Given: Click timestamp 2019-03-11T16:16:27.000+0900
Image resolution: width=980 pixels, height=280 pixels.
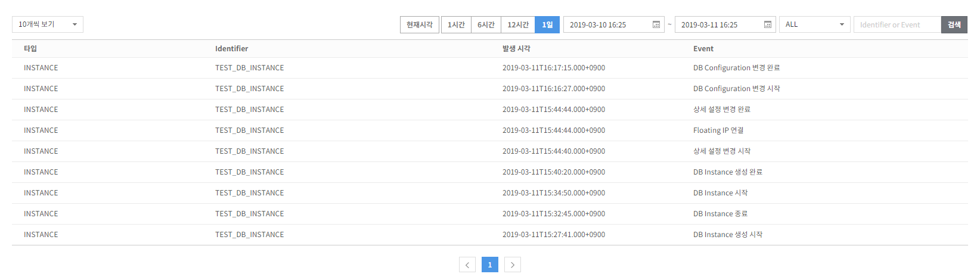Looking at the screenshot, I should 554,89.
